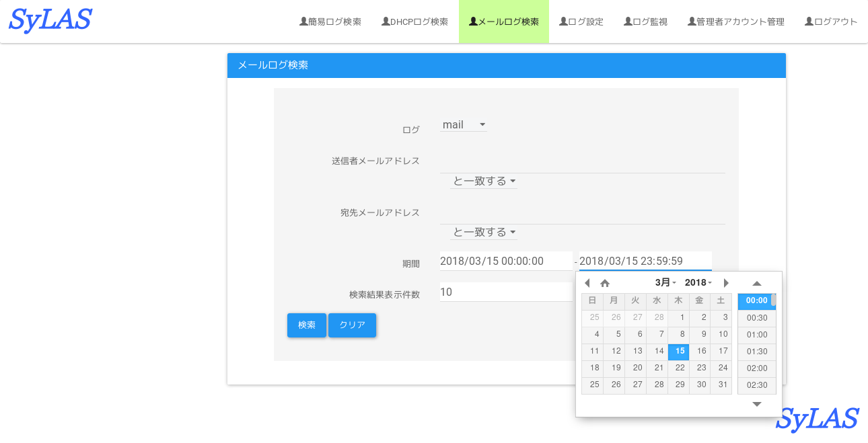
Task: Select March 14 in the calendar
Action: [657, 351]
